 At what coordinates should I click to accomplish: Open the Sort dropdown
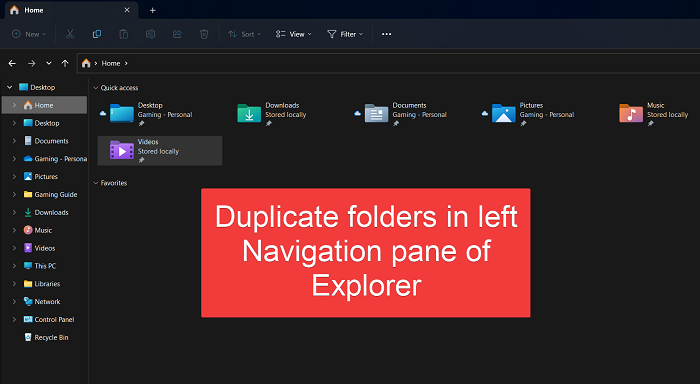pyautogui.click(x=245, y=34)
